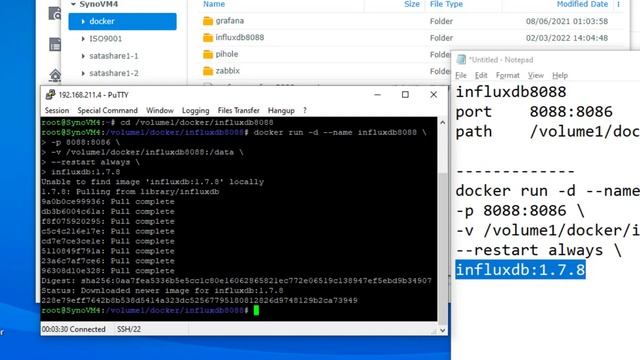640x360 pixels.
Task: Sort file list by File Type column
Action: click(x=446, y=4)
